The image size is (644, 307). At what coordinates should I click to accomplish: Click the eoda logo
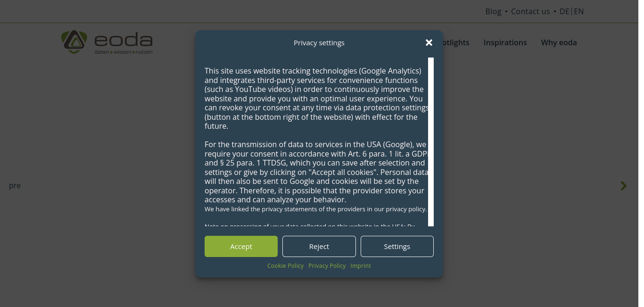[107, 42]
